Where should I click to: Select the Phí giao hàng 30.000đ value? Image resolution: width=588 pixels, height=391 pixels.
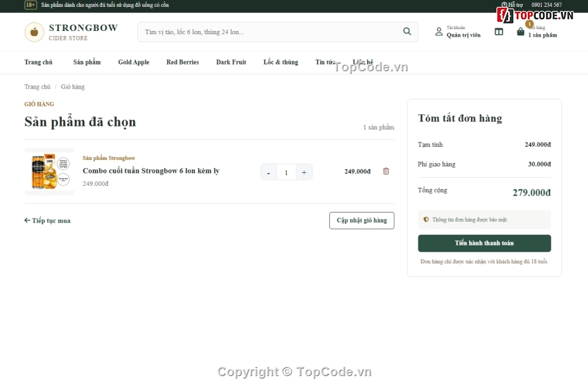539,164
